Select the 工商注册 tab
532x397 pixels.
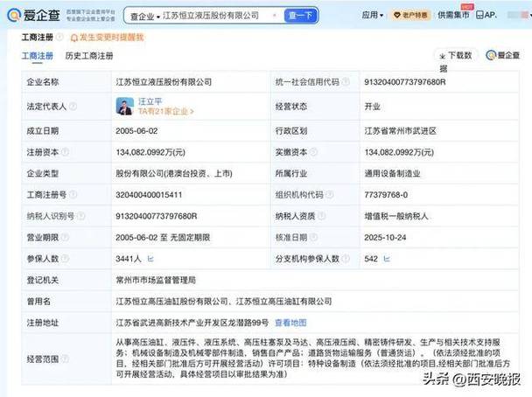click(38, 56)
